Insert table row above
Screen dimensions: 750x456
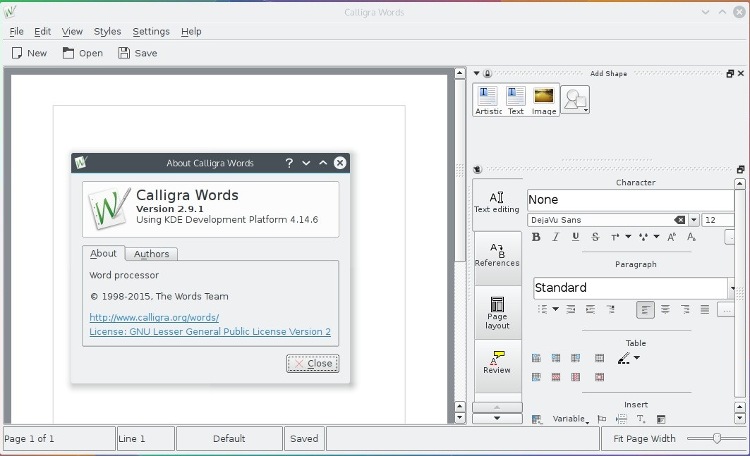(x=536, y=358)
